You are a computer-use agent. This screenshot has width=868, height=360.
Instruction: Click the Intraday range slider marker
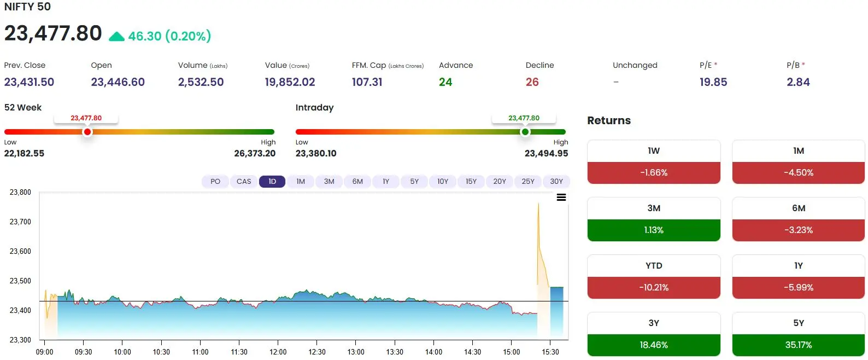[525, 132]
